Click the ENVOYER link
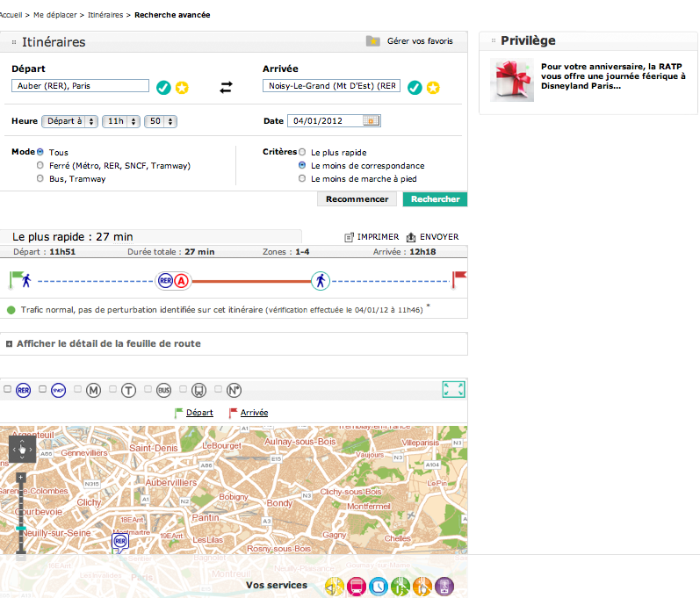700x598 pixels. point(439,237)
